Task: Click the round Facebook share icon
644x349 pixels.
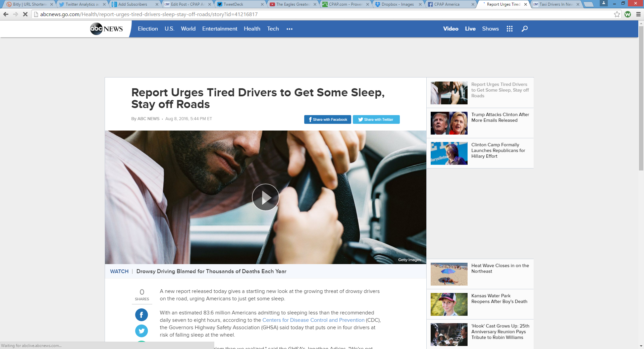Action: click(x=141, y=315)
